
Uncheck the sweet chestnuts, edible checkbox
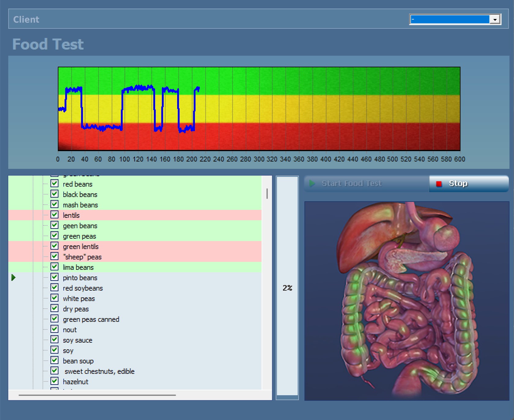click(x=54, y=371)
